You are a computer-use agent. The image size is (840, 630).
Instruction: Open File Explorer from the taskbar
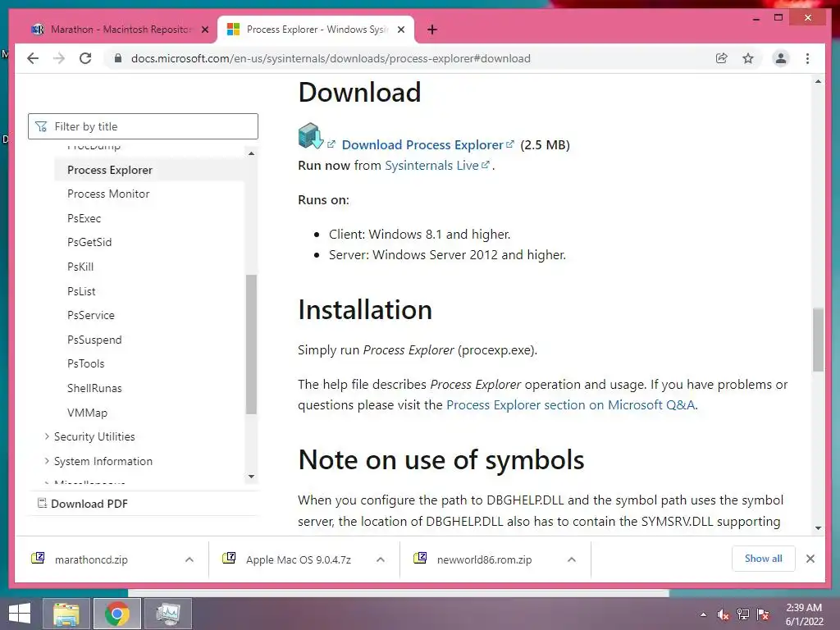[x=66, y=614]
